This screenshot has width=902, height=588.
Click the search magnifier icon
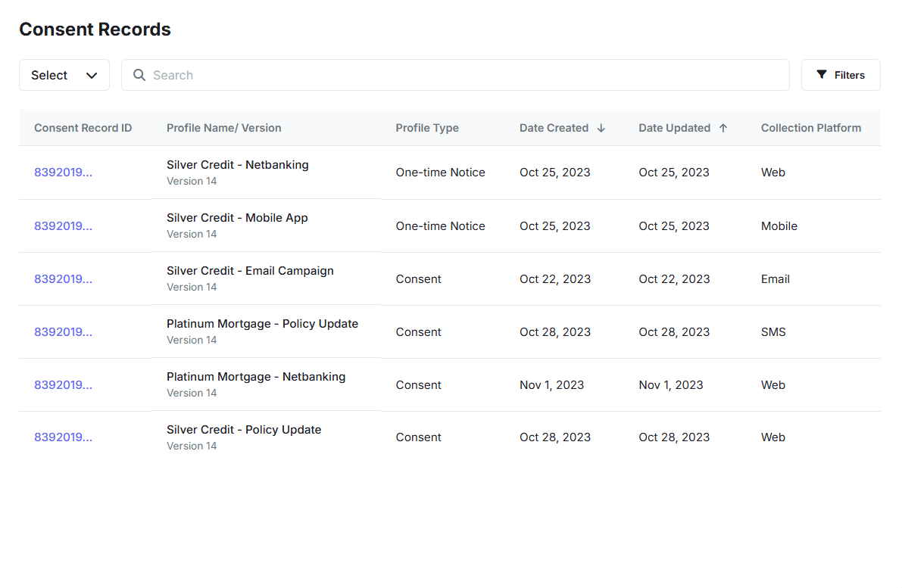(x=139, y=75)
